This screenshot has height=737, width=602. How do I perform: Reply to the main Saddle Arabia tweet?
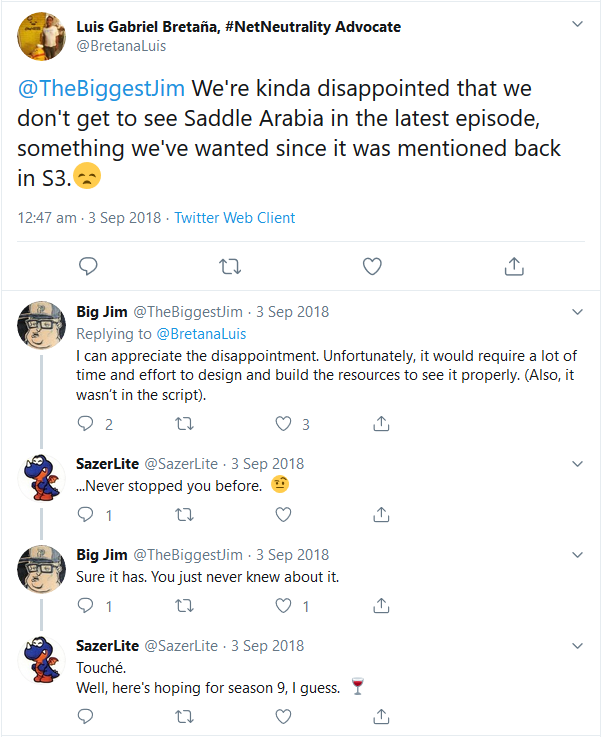point(88,266)
